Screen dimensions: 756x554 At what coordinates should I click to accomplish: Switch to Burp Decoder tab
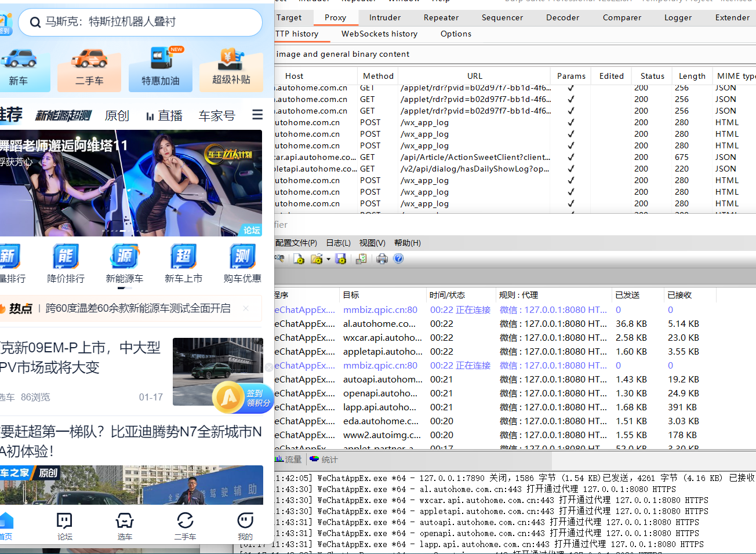[x=562, y=17]
